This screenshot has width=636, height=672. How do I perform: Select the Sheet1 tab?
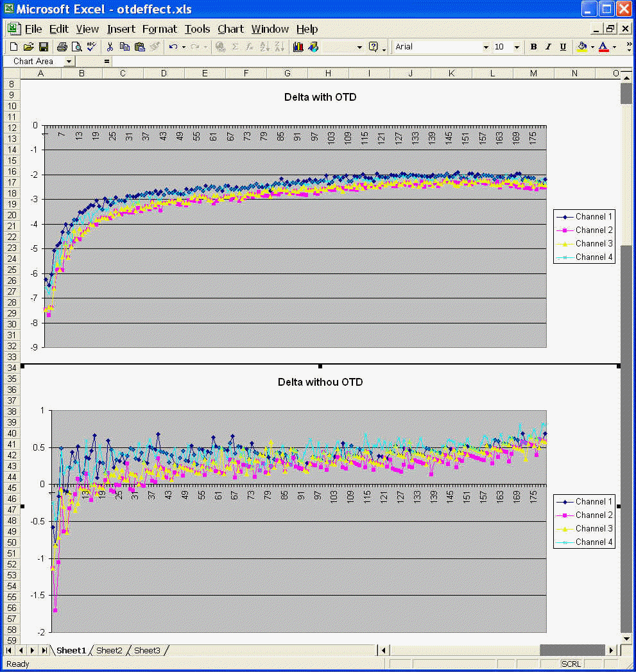coord(71,650)
